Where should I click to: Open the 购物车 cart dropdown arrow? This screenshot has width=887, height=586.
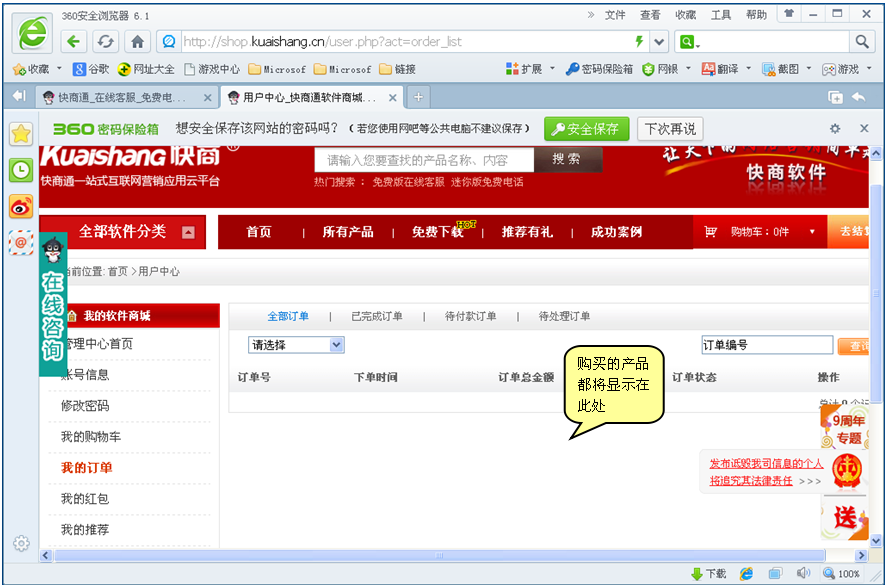pyautogui.click(x=811, y=232)
